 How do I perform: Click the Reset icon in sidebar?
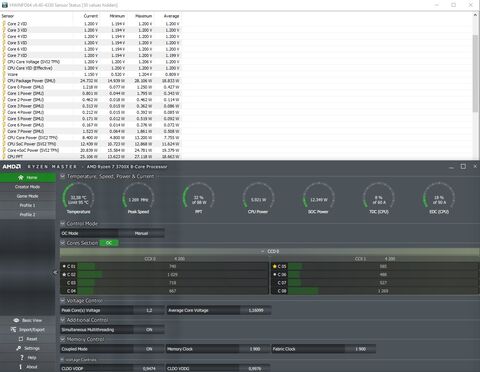tap(21, 339)
